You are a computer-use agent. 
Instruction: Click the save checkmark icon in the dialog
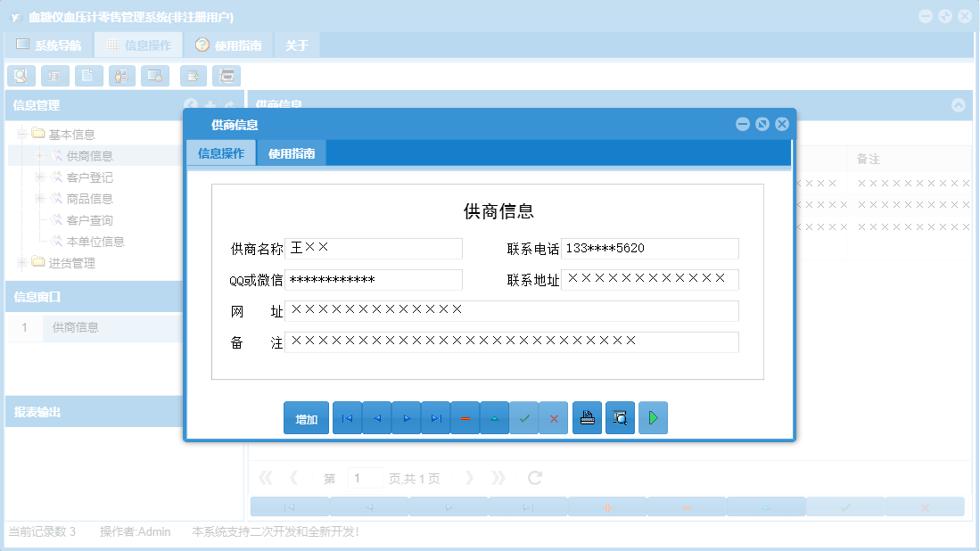524,417
